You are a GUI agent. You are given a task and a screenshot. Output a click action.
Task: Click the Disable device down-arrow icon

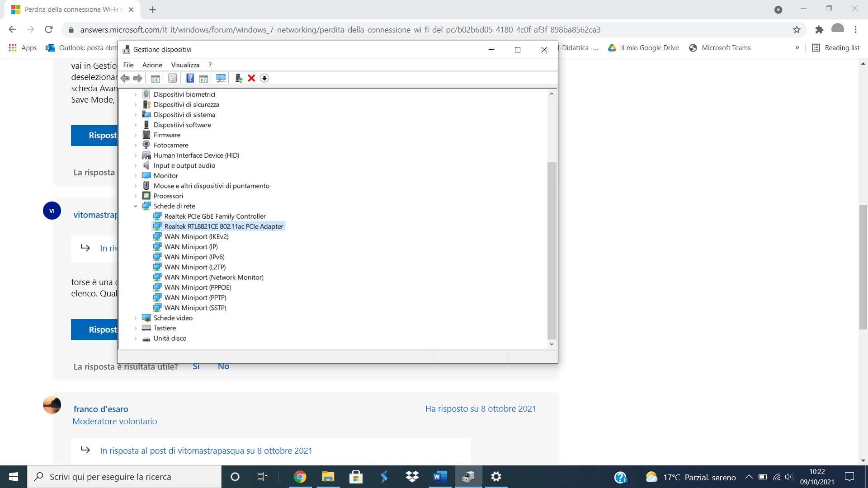point(264,78)
